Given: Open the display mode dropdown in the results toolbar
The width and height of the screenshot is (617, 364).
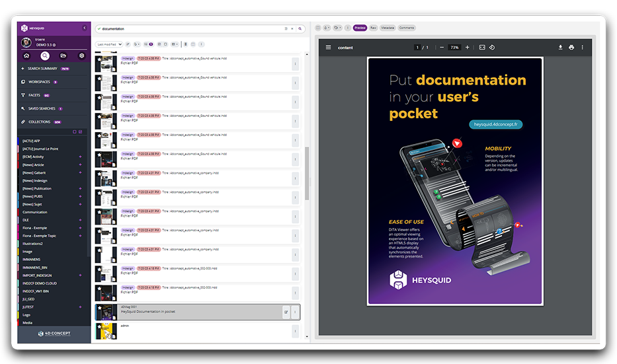Looking at the screenshot, I should click(x=175, y=44).
